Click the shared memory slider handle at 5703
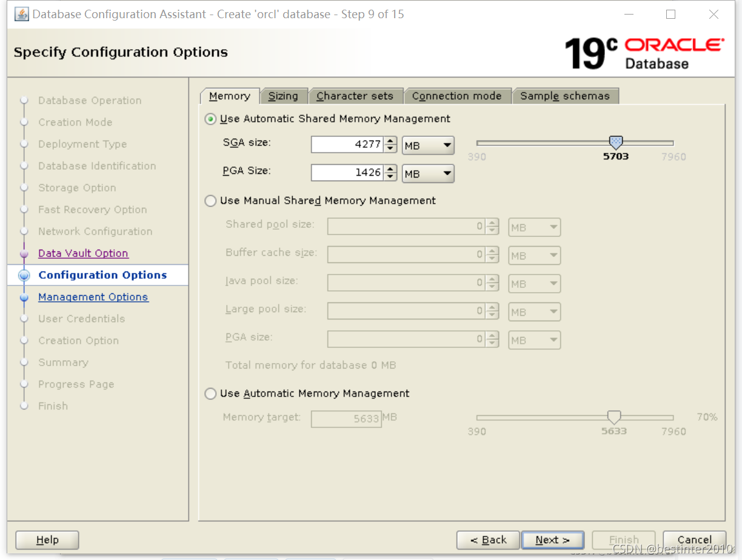The height and width of the screenshot is (560, 742). click(x=616, y=142)
